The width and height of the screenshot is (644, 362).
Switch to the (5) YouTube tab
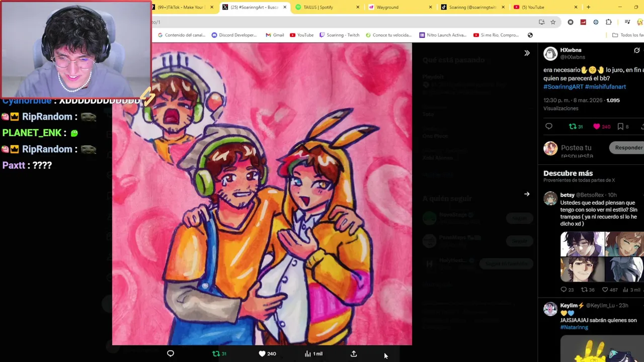pos(546,7)
